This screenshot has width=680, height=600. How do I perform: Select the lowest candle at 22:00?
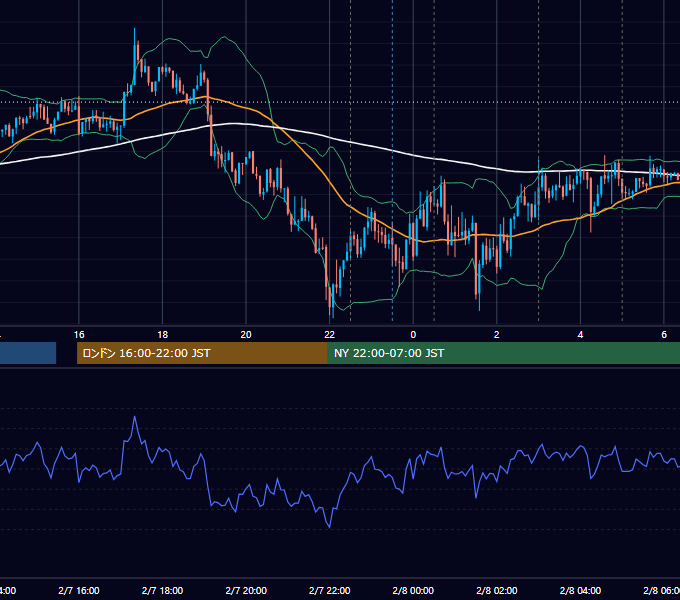(333, 301)
